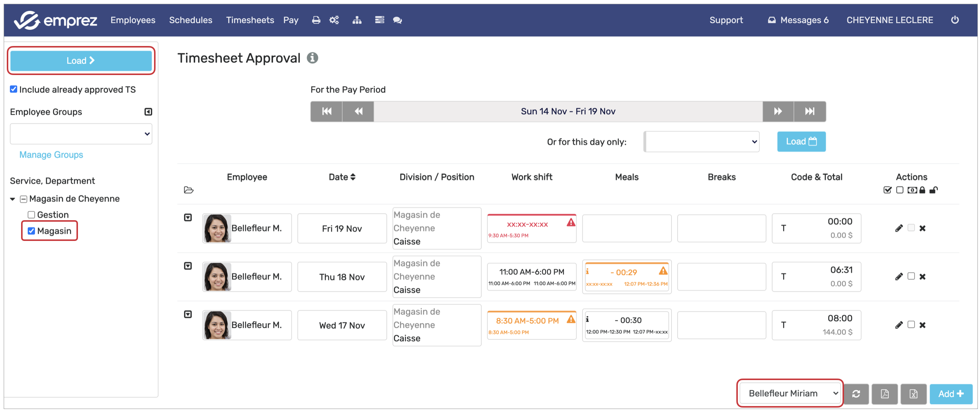Click the Manage Groups link
This screenshot has height=414, width=980.
[51, 155]
